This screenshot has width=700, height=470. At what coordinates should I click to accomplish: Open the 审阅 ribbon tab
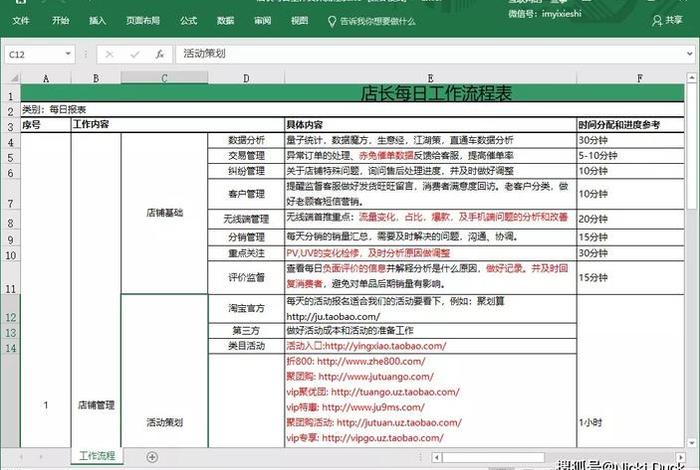pos(262,21)
